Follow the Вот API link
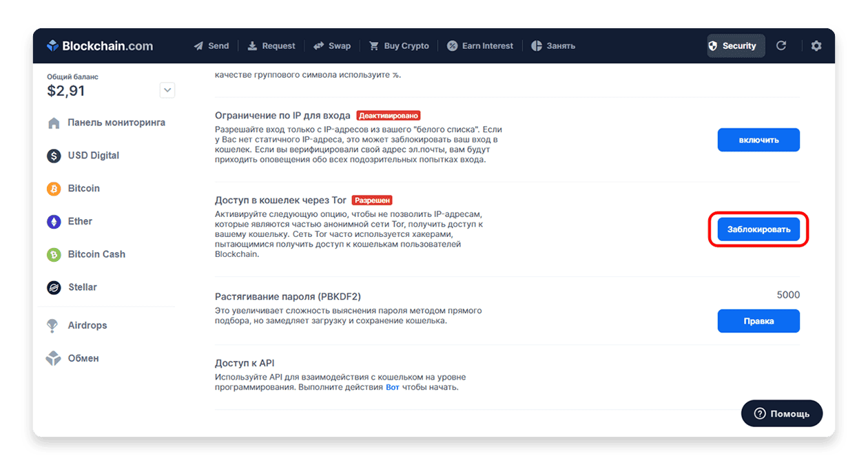 (392, 387)
